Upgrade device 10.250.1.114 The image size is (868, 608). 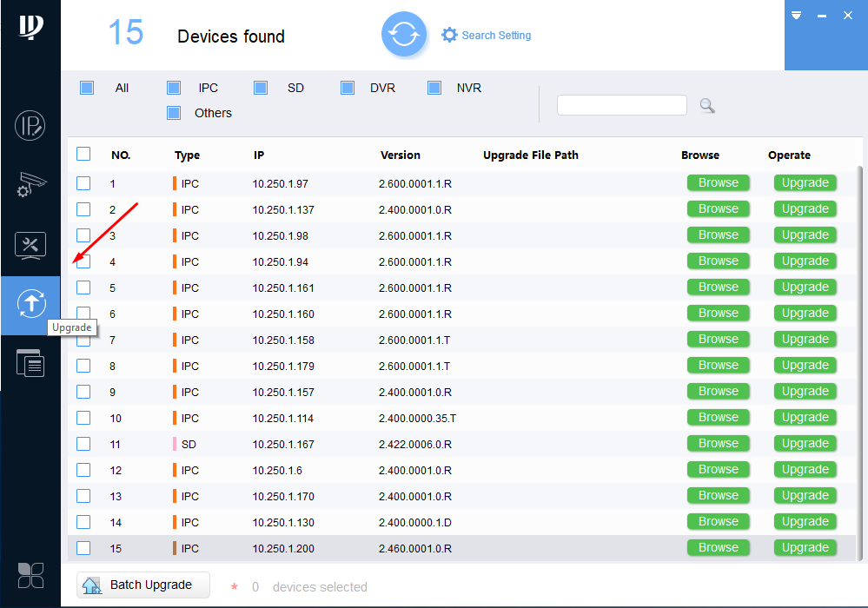coord(805,417)
